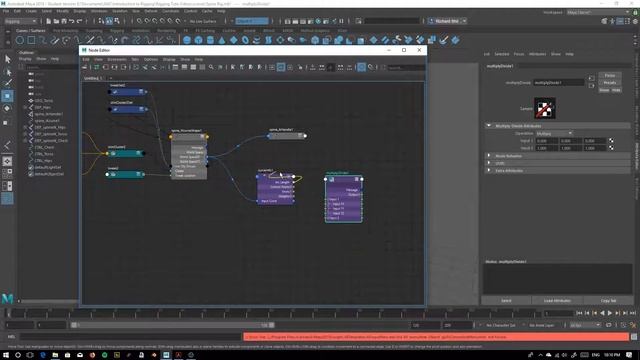Click the green layout icon in Node Editor toolbar

pyautogui.click(x=97, y=67)
